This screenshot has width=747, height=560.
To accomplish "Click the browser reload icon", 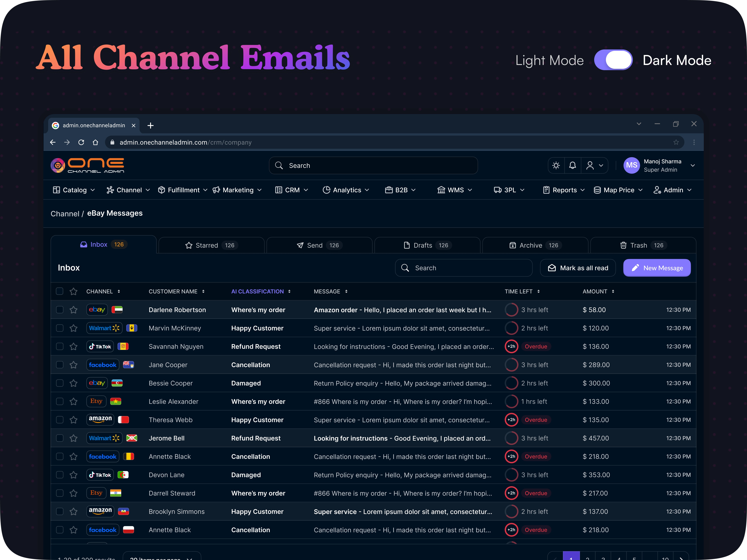I will (81, 142).
